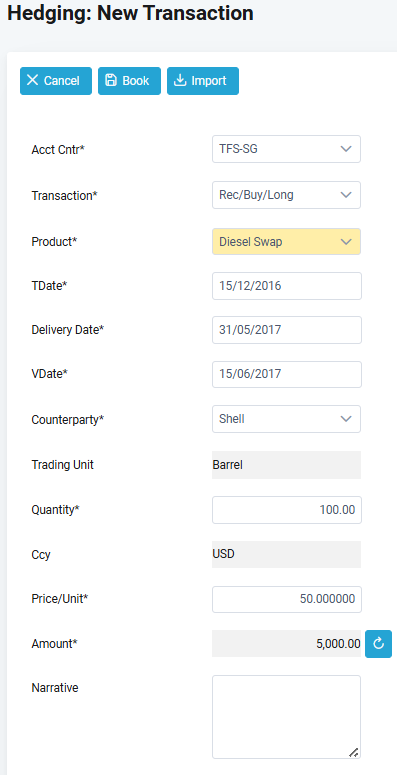Image resolution: width=397 pixels, height=775 pixels.
Task: Focus the Delivery Date field
Action: [287, 330]
